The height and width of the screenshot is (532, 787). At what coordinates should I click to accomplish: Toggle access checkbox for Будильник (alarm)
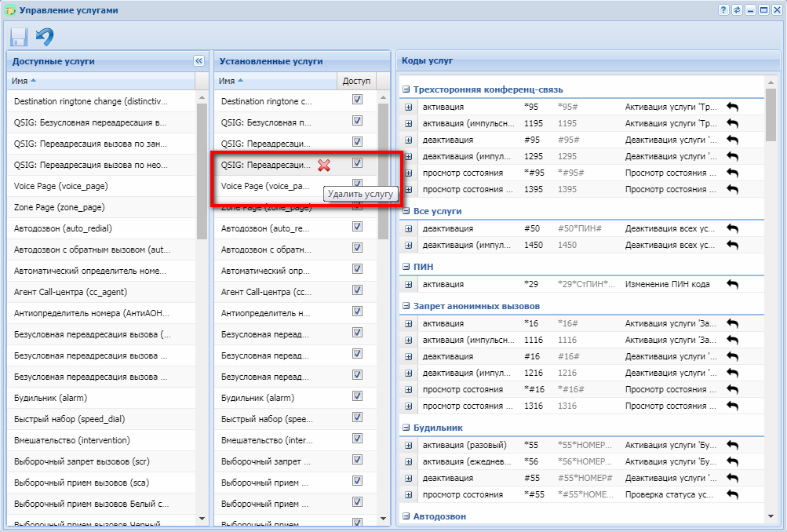pos(357,396)
